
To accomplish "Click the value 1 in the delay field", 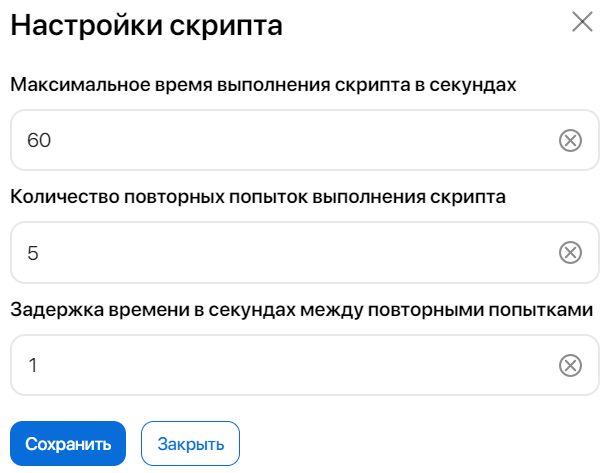I will [x=33, y=365].
